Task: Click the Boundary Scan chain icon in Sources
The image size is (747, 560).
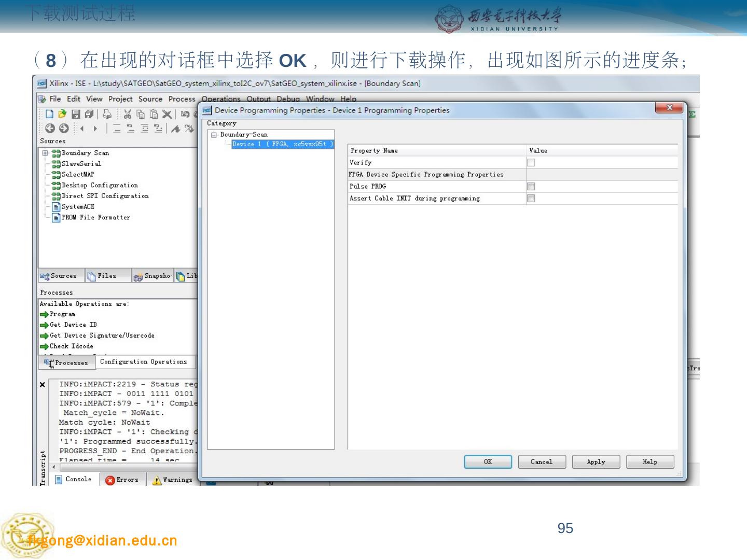Action: [x=57, y=153]
